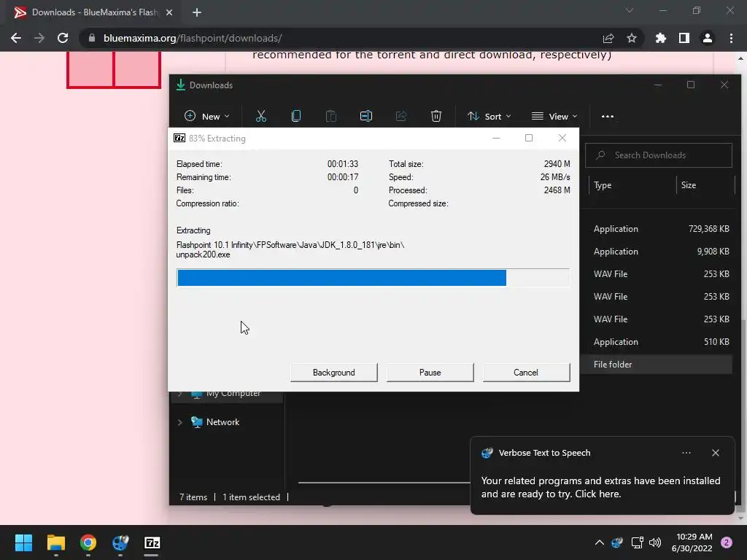The height and width of the screenshot is (560, 747).
Task: Click the Paste icon in Explorer toolbar
Action: tap(330, 116)
